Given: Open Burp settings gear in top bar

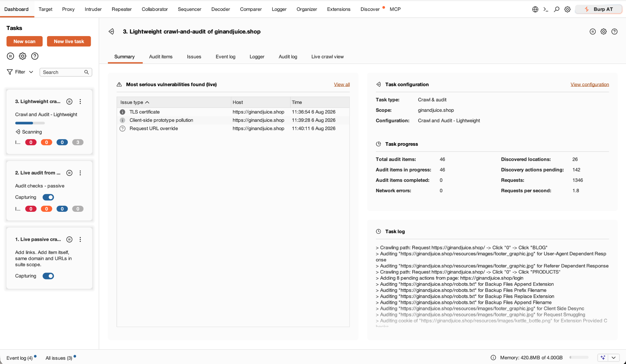Looking at the screenshot, I should click(567, 9).
